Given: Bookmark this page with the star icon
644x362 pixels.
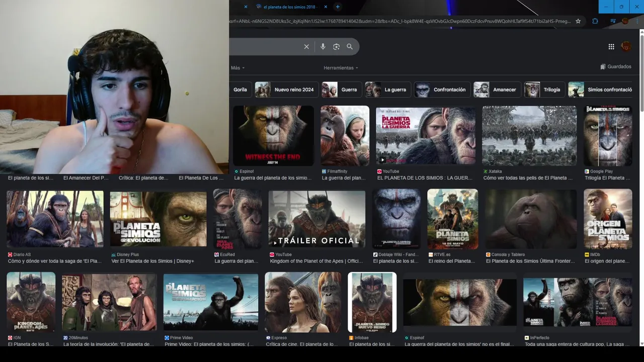Looking at the screenshot, I should pyautogui.click(x=578, y=21).
